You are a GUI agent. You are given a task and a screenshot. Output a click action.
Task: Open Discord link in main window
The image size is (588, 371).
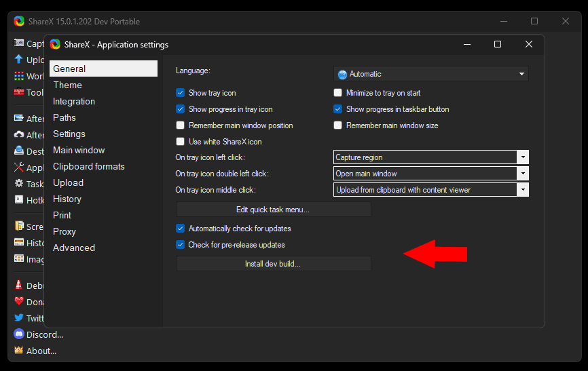point(45,334)
